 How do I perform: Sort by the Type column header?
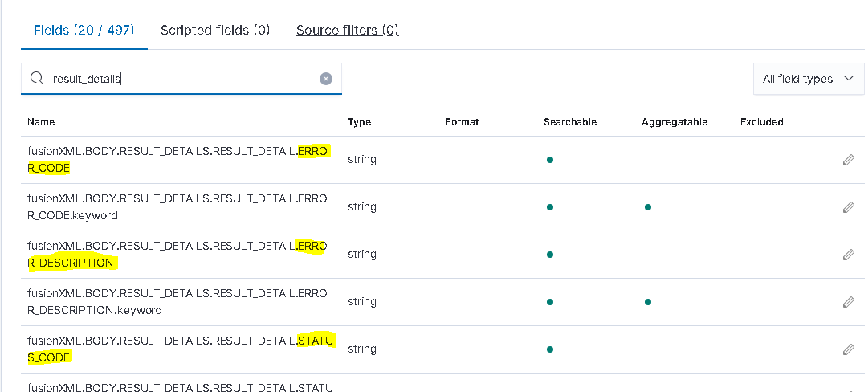(x=359, y=122)
